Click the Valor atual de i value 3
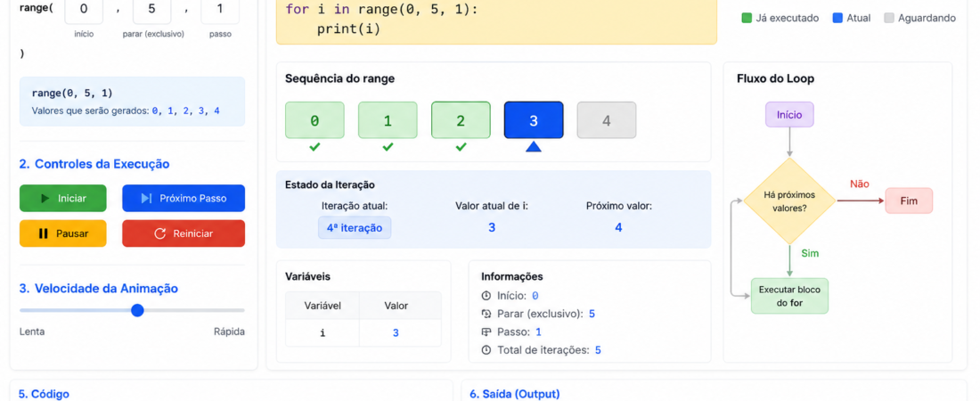 [x=492, y=228]
